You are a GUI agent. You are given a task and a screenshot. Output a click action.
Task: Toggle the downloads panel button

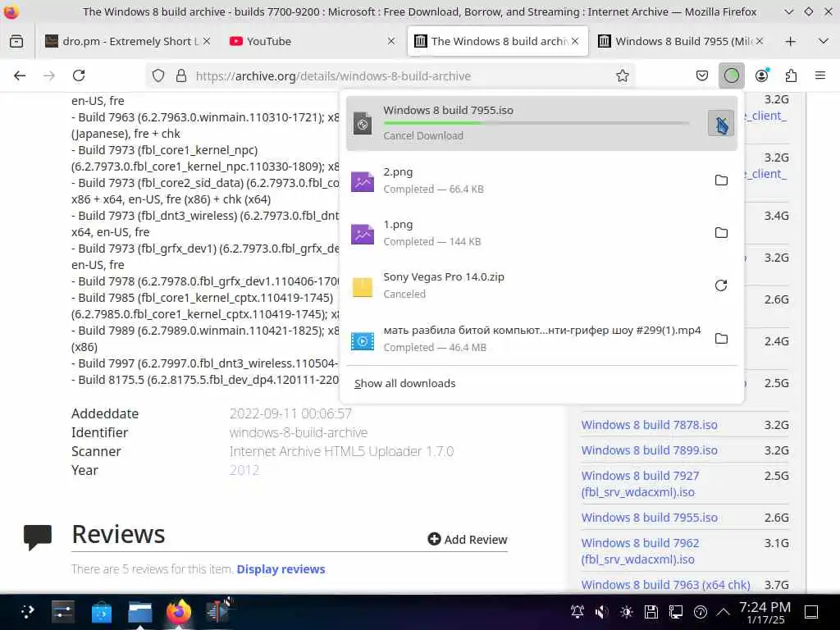click(x=731, y=75)
